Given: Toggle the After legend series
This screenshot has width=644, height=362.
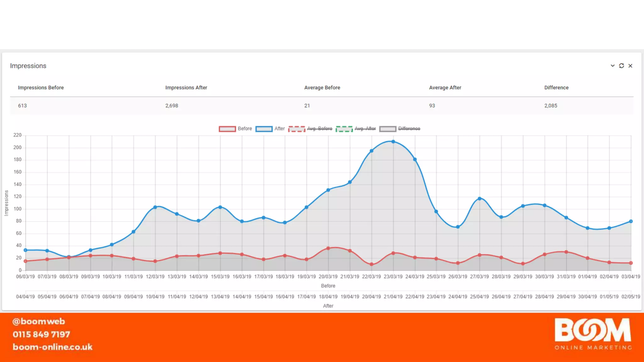Looking at the screenshot, I should coord(279,129).
